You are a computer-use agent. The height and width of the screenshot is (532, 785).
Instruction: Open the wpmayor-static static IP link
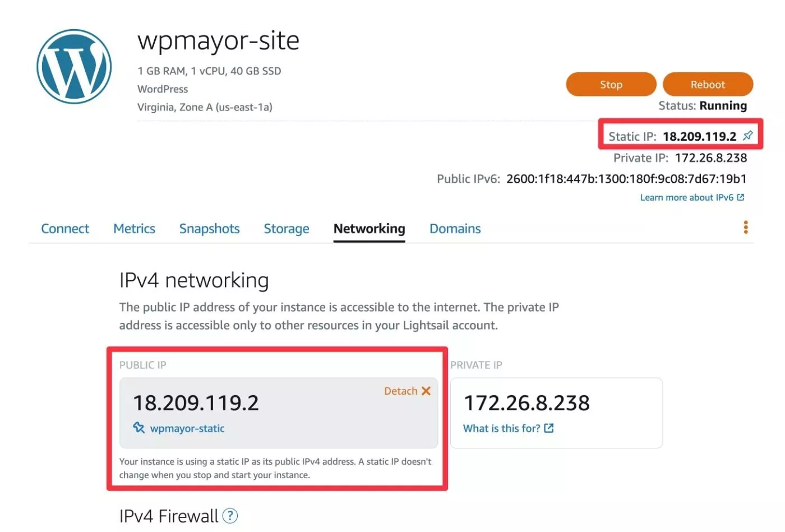[187, 428]
